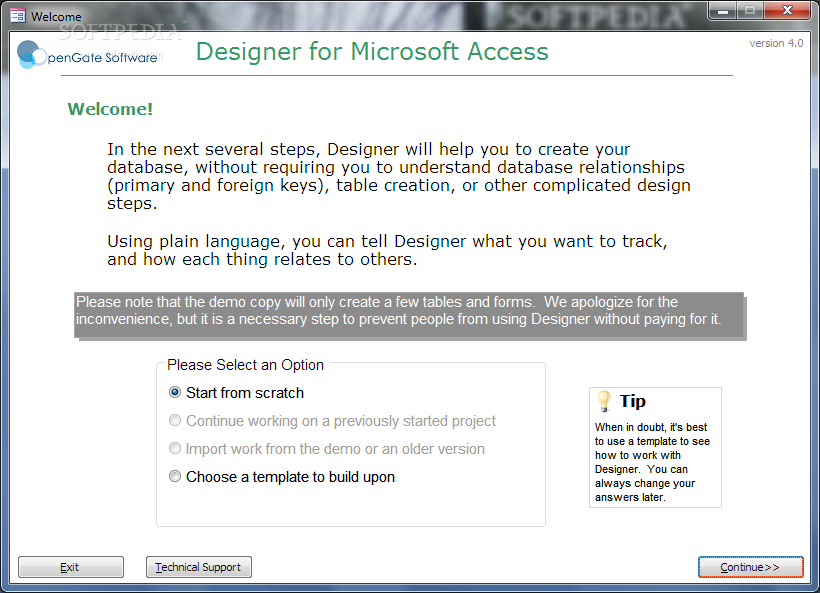Click the Exit button
This screenshot has height=593, width=820.
coord(71,567)
